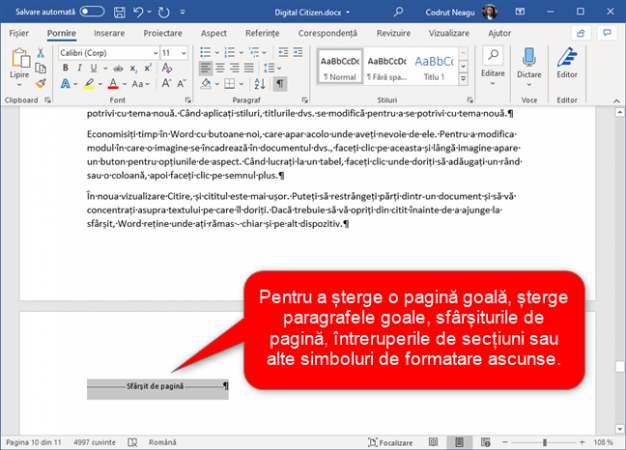This screenshot has height=450, width=626.
Task: Open the Revizuire tab
Action: (x=393, y=33)
